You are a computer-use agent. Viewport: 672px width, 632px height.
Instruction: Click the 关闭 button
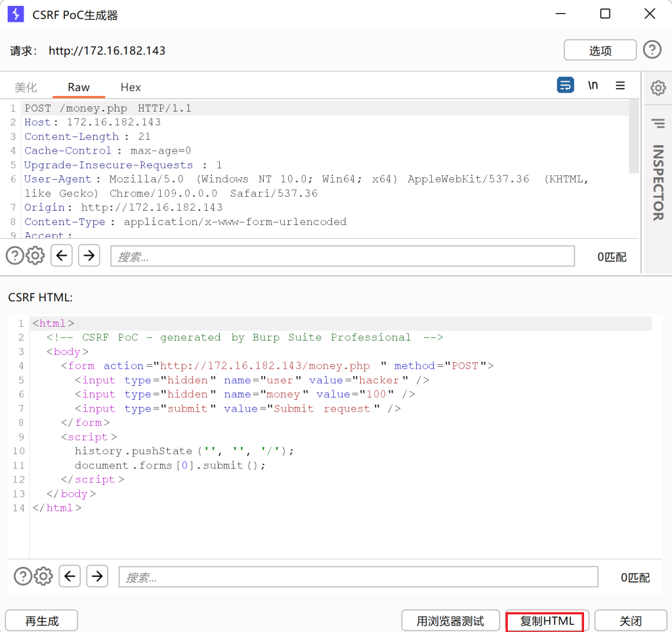coord(631,620)
